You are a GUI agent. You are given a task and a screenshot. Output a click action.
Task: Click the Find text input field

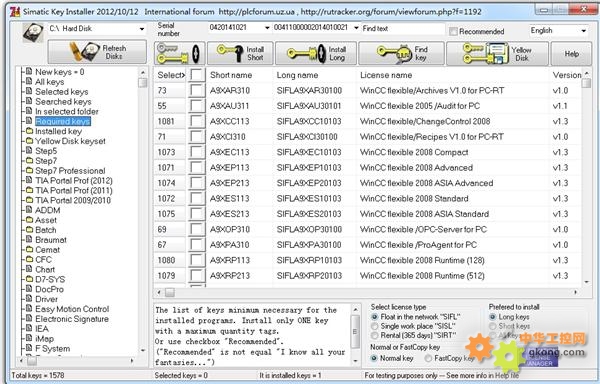(403, 29)
